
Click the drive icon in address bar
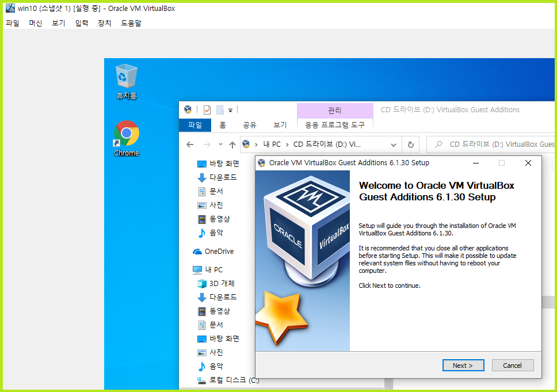click(246, 144)
